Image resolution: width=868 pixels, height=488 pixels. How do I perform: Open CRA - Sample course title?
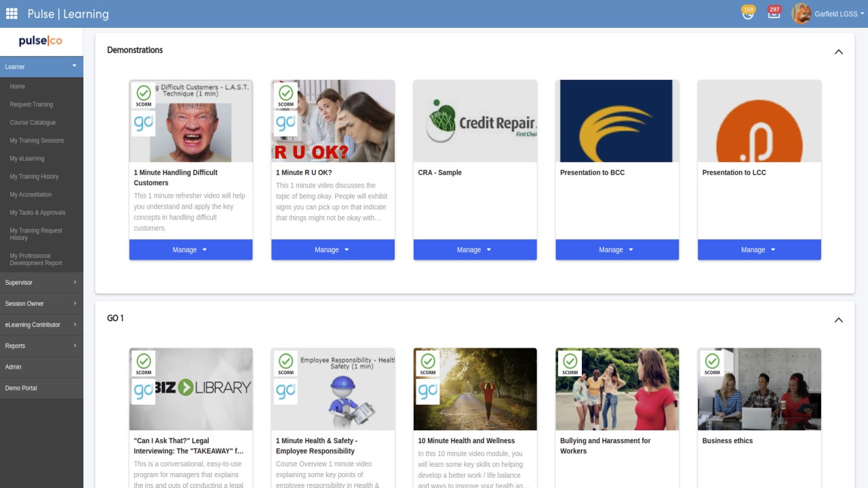[440, 172]
